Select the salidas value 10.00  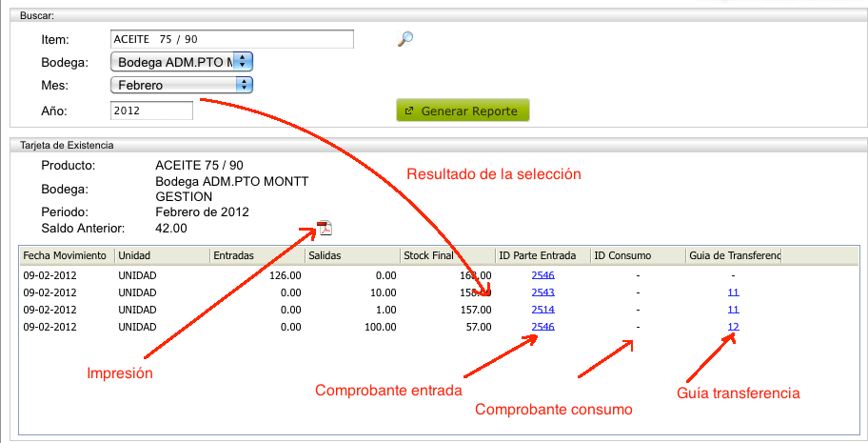click(x=383, y=292)
